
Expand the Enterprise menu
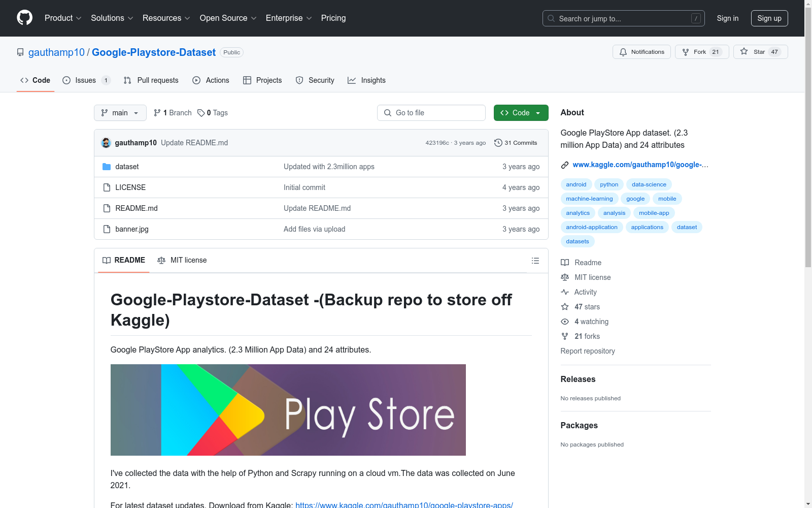(289, 18)
